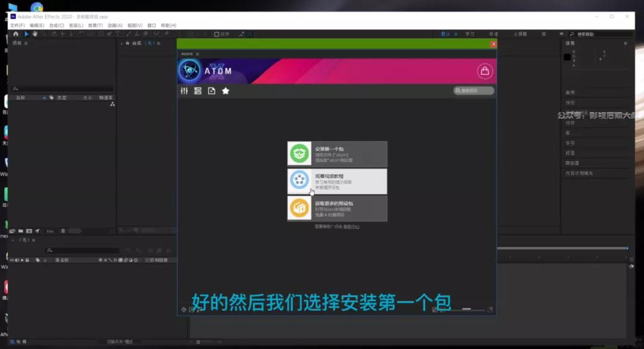Open the magnification dropdown in Composition panel

click(x=129, y=230)
